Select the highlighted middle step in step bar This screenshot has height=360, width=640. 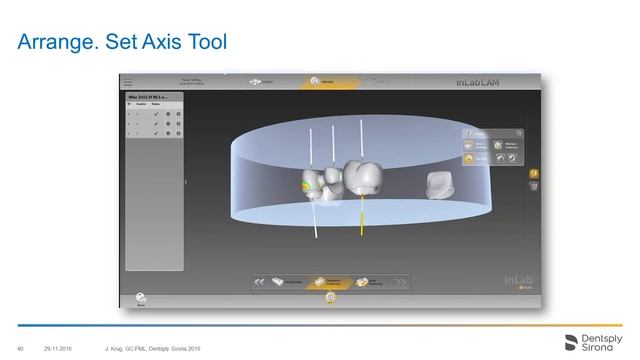pyautogui.click(x=328, y=282)
